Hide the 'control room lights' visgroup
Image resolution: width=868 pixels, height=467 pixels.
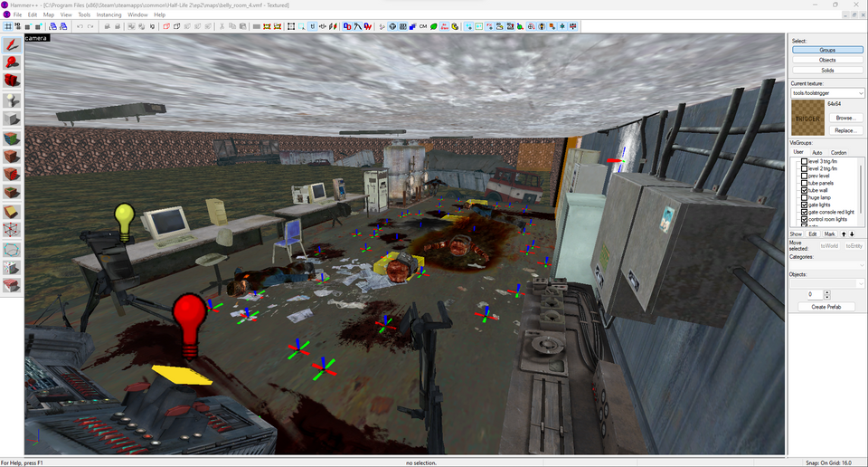(805, 219)
